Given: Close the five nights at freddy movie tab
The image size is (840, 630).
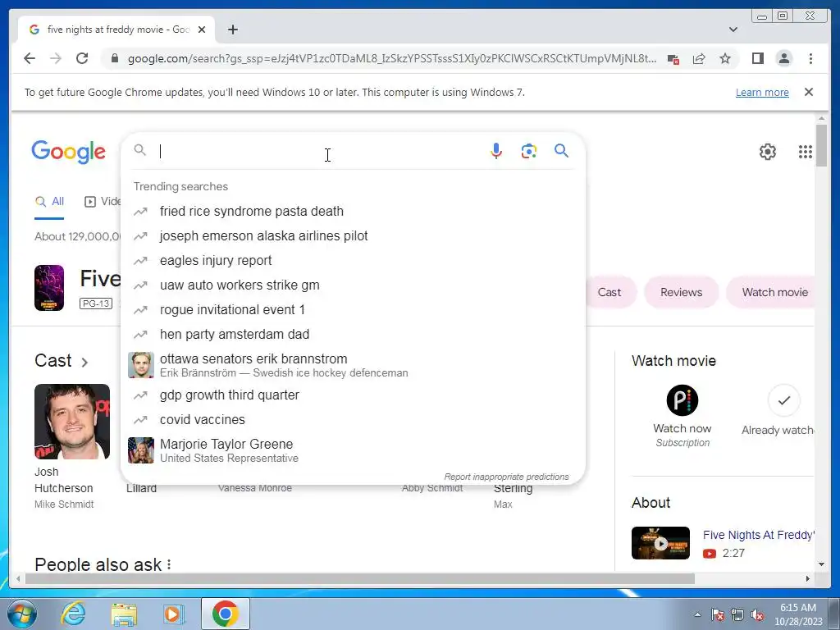Looking at the screenshot, I should [202, 30].
